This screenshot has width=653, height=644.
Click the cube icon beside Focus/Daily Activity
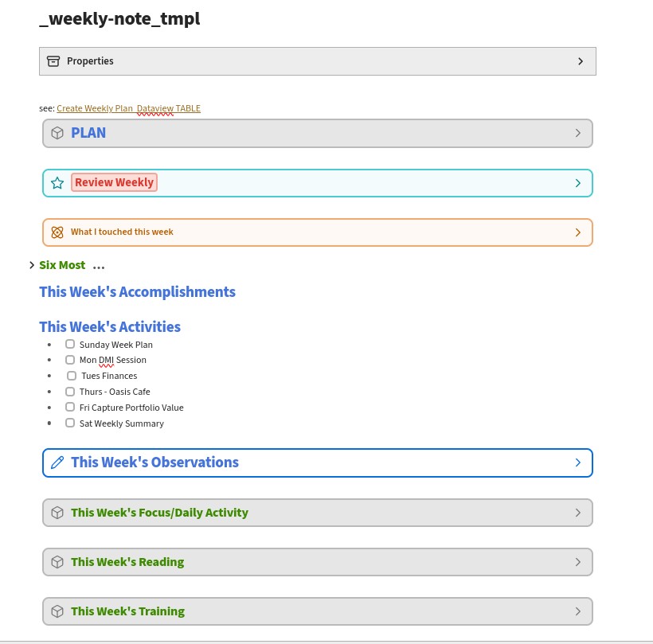click(x=57, y=513)
